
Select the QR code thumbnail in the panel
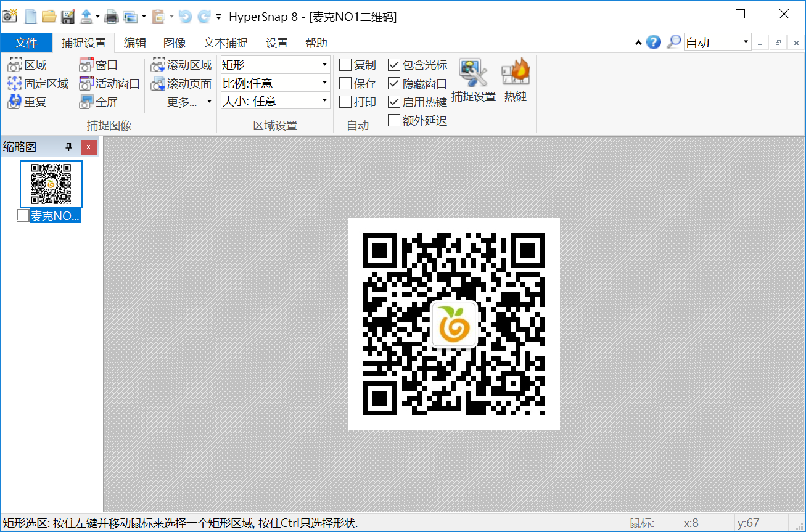pyautogui.click(x=51, y=184)
